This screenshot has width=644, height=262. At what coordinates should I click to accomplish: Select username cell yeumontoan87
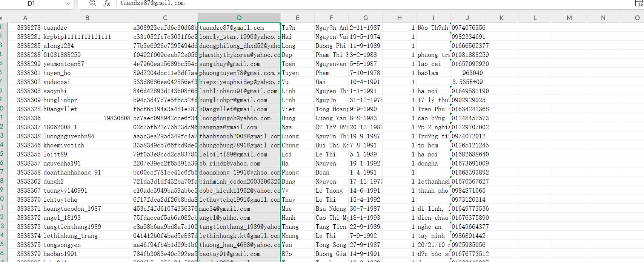click(87, 64)
